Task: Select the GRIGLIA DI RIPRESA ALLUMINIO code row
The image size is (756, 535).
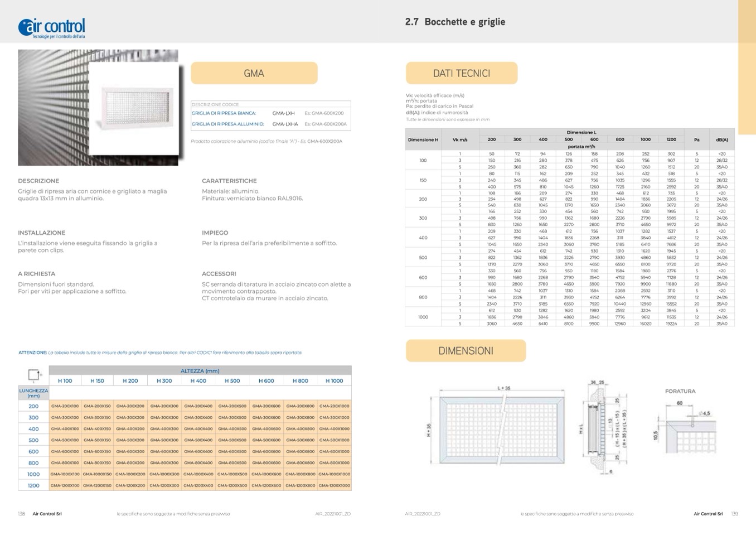Action: tap(270, 124)
